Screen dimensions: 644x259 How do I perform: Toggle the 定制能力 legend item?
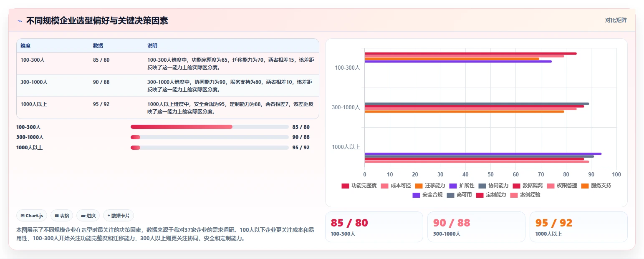491,195
